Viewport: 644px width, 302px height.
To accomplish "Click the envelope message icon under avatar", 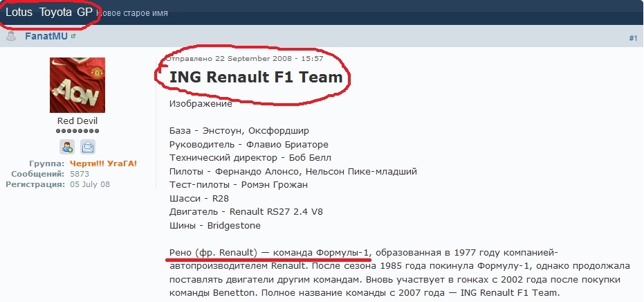I will pyautogui.click(x=87, y=147).
